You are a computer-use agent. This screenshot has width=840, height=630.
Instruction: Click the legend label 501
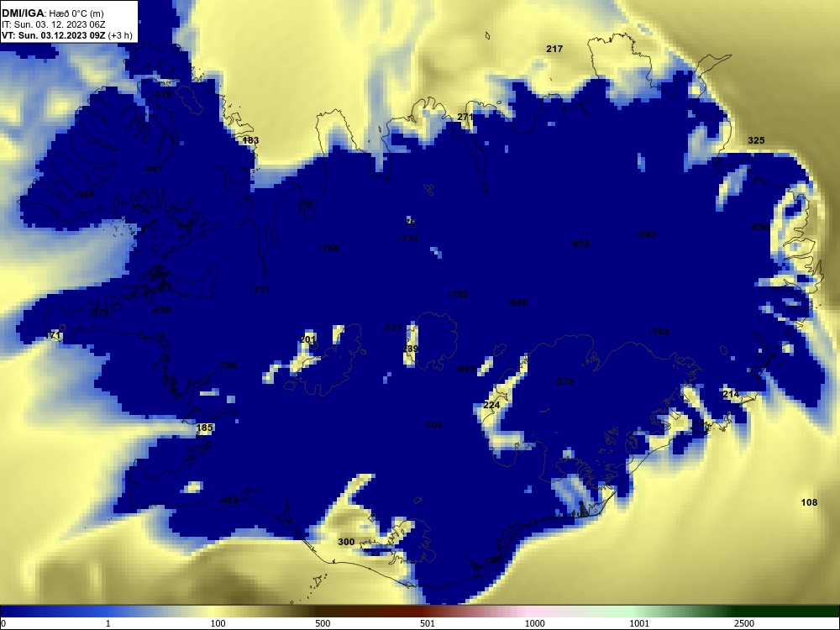click(428, 623)
